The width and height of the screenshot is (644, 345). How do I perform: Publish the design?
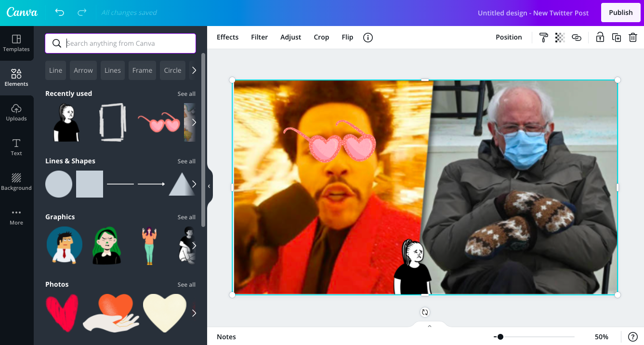pos(620,13)
